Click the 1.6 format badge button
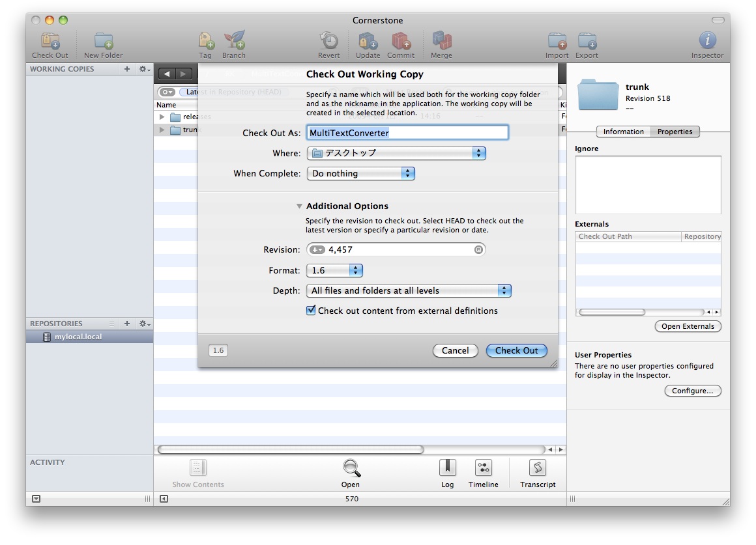Image resolution: width=756 pixels, height=545 pixels. [x=218, y=350]
